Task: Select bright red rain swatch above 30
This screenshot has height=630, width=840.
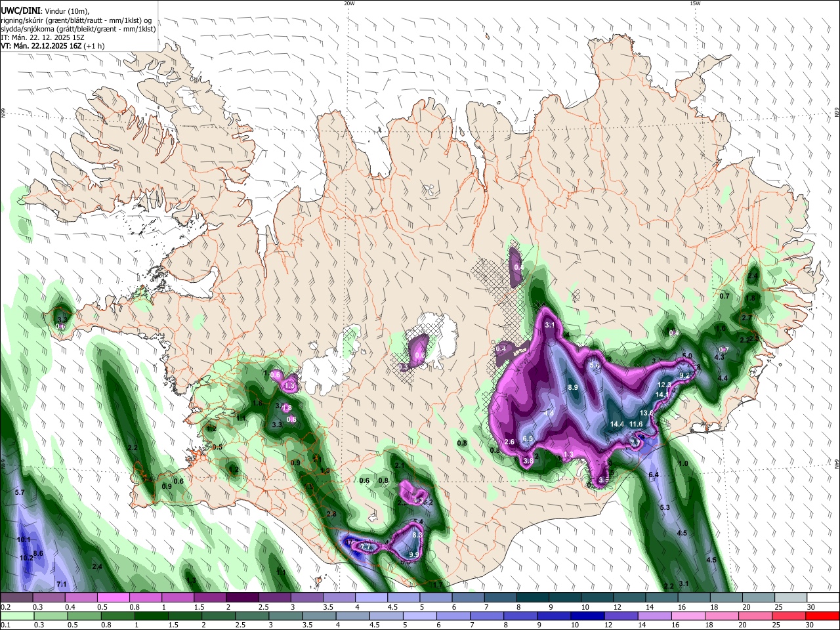Action: (x=823, y=616)
